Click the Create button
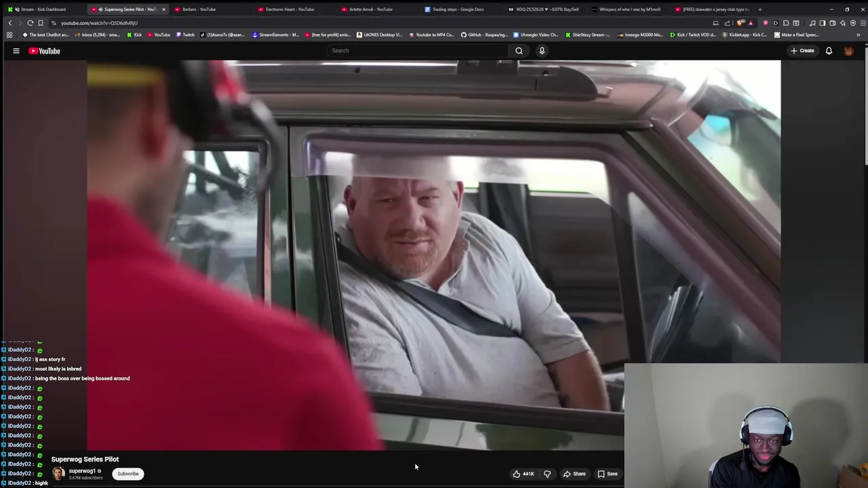This screenshot has width=868, height=488. pos(802,51)
